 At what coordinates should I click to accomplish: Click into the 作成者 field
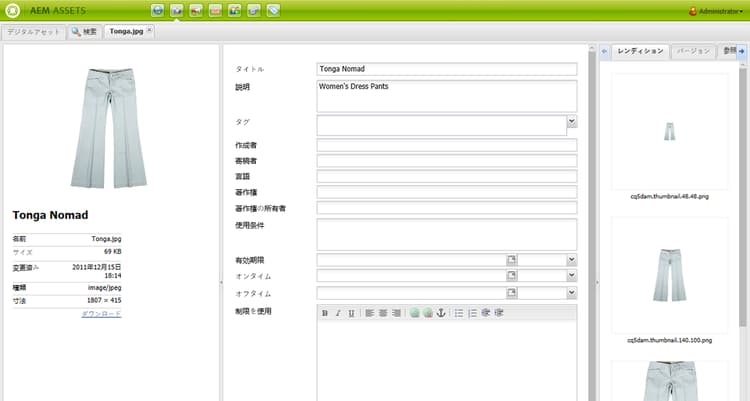tap(447, 145)
